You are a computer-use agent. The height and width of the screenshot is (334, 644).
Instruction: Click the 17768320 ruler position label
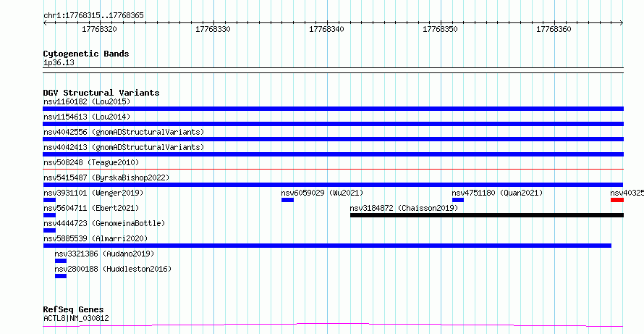99,29
